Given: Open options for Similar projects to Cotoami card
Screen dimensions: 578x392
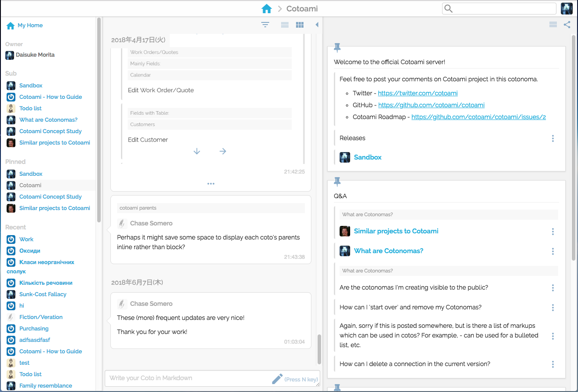Looking at the screenshot, I should point(553,231).
